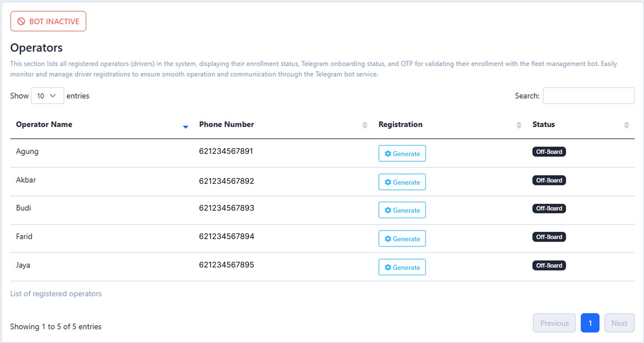Go to Next page of operators
This screenshot has height=343, width=644.
click(x=619, y=323)
